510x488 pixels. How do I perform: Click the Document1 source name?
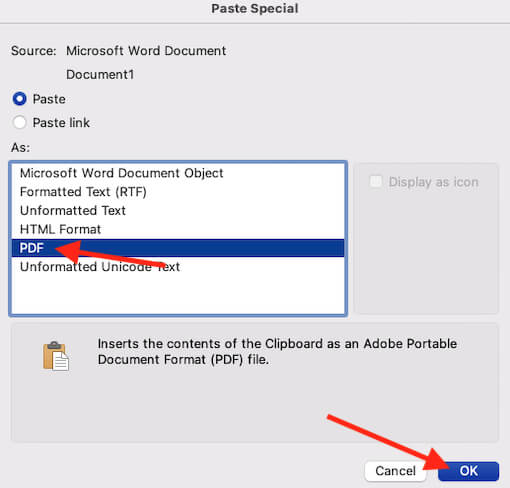(100, 74)
